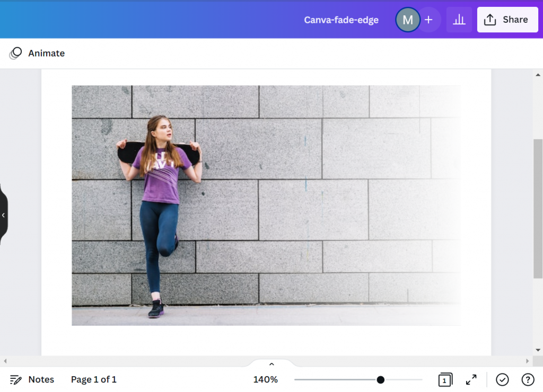Click the account avatar with letter M
Screen dimensions: 543x392
coord(407,20)
